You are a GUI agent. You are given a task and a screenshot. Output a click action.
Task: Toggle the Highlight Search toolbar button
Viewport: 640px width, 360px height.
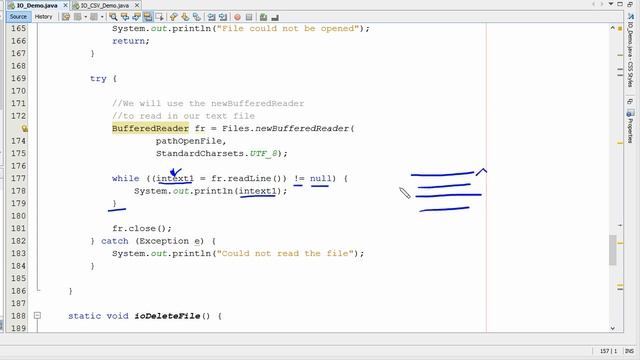click(148, 17)
